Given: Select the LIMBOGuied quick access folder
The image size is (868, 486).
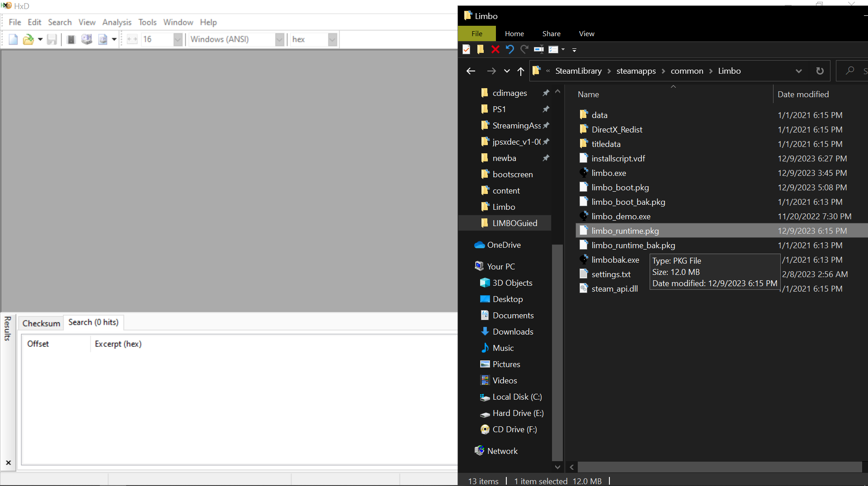Looking at the screenshot, I should (x=514, y=223).
